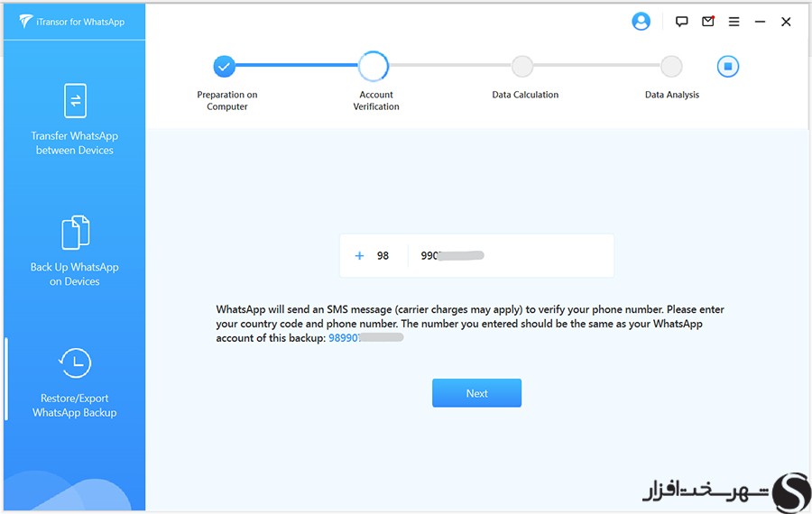
Task: Click the Account Verification label
Action: (x=376, y=100)
